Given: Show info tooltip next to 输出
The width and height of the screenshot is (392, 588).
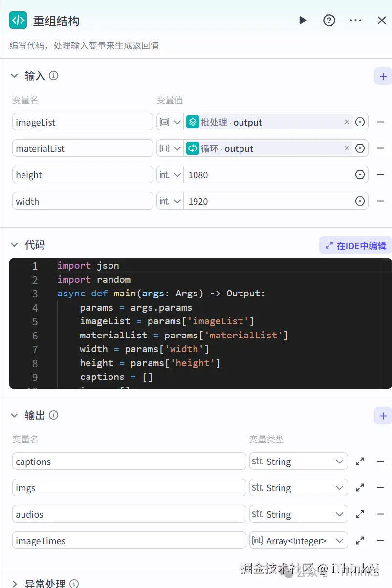Looking at the screenshot, I should pyautogui.click(x=54, y=415).
